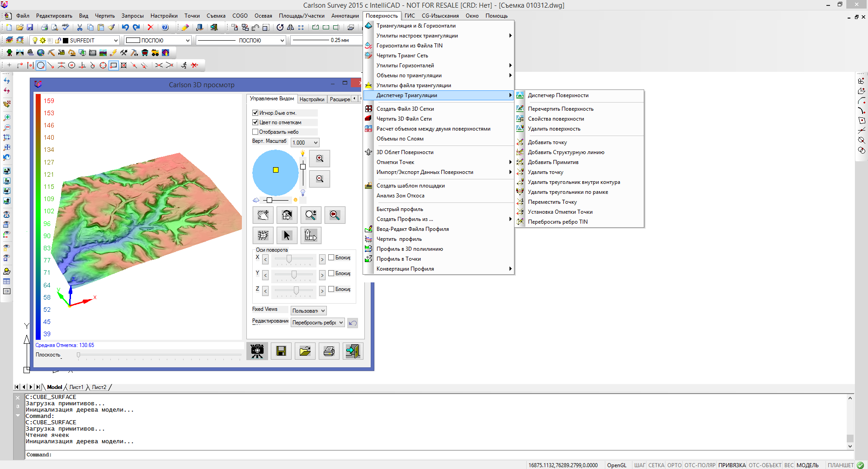Click X axis rotate right arrow button
868x469 pixels.
[x=322, y=259]
